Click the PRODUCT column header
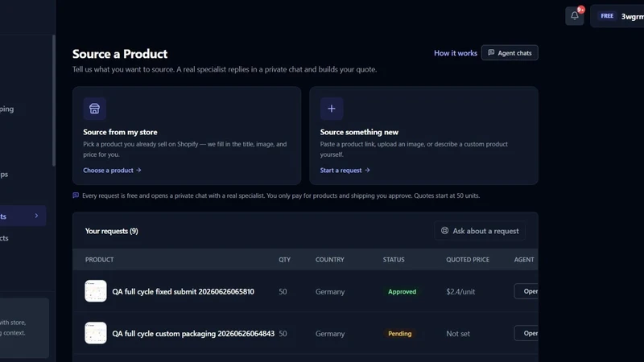Screen dimensions: 644x362 pyautogui.click(x=99, y=259)
